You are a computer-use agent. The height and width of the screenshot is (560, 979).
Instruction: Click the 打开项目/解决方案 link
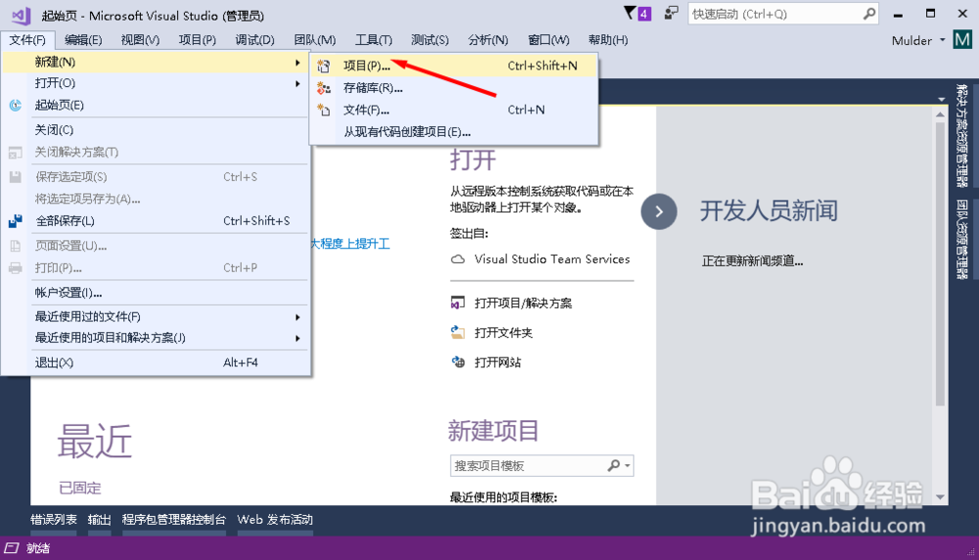[523, 303]
